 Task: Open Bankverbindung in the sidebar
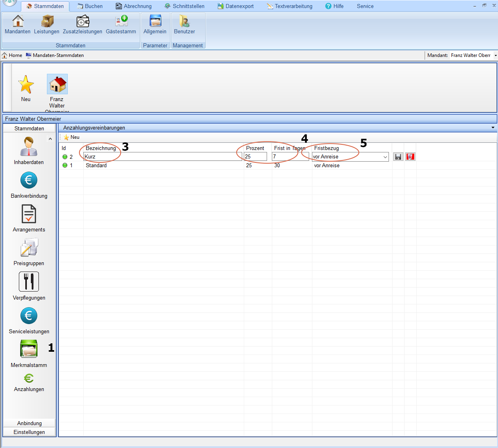pos(29,185)
